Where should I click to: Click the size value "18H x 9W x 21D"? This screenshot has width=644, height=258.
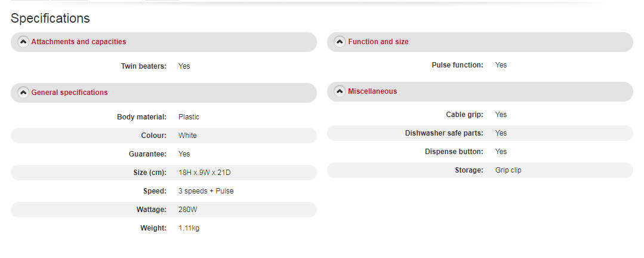pos(205,173)
